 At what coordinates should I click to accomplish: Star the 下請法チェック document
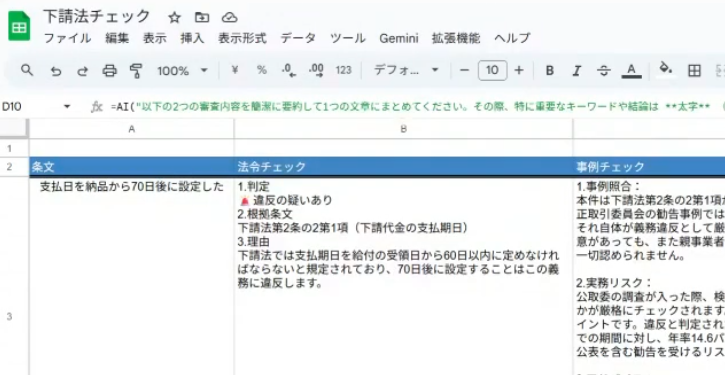click(174, 18)
